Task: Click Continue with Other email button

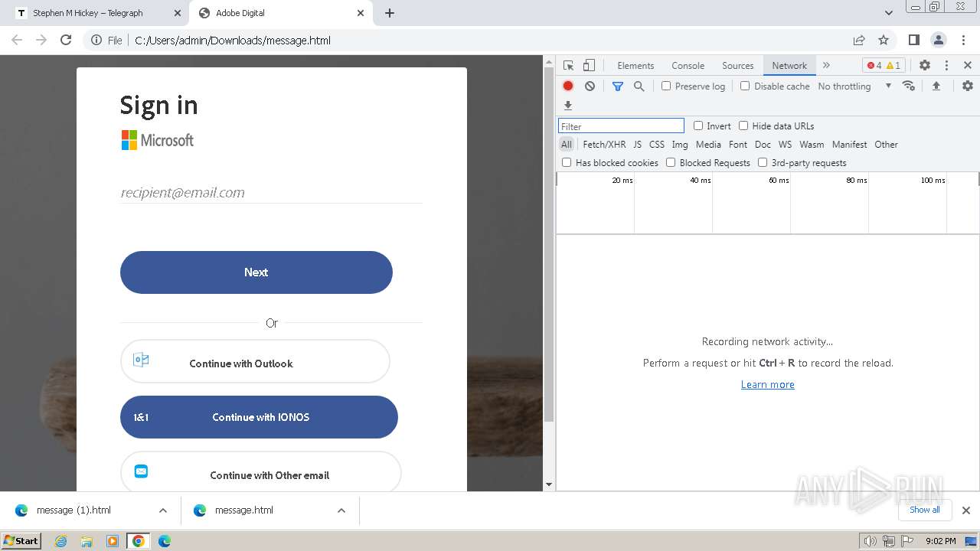Action: point(260,471)
